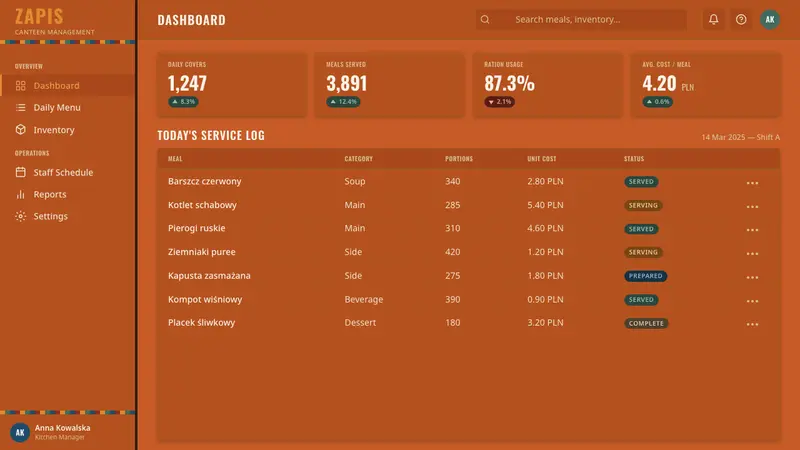Click the Dashboard grid icon in sidebar
Screen dimensions: 800x450
point(20,86)
